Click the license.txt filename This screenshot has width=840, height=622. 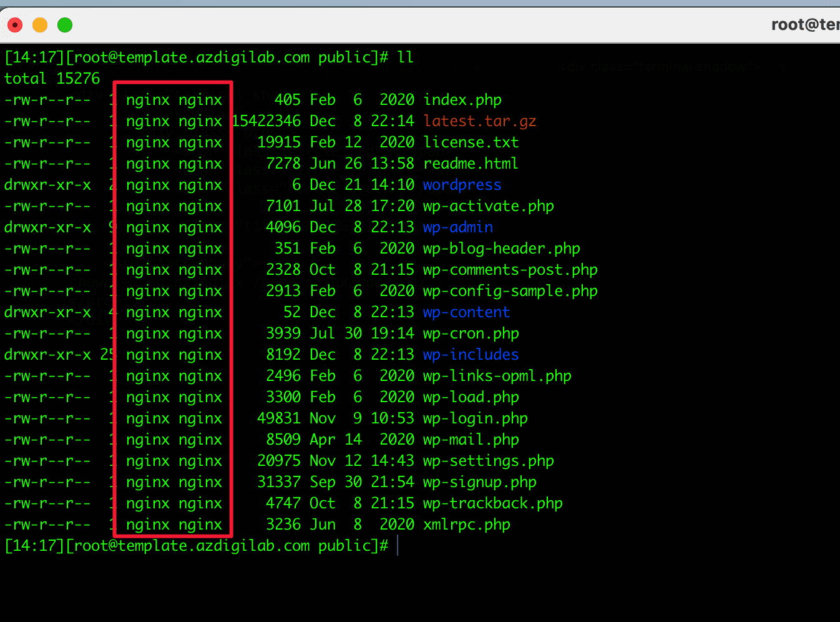click(x=471, y=142)
